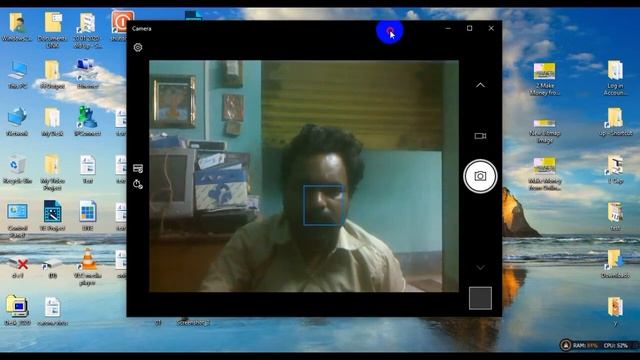Screen dimensions: 640x360
Task: Select the Recycle Bin desktop icon
Action: 17,170
